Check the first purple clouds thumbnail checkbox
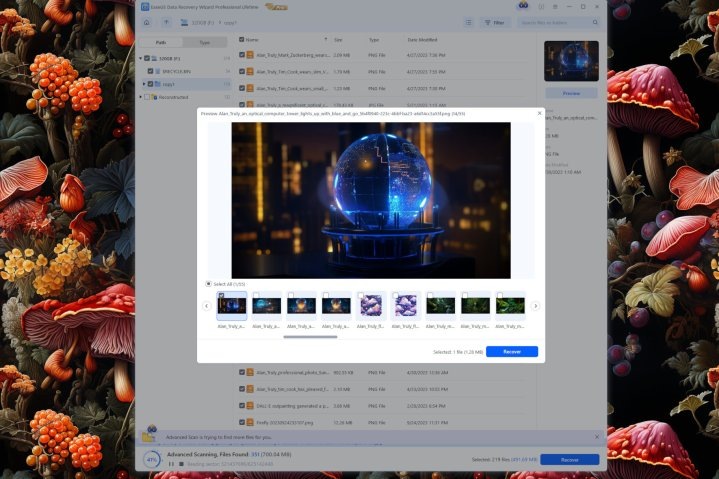719x479 pixels. click(x=360, y=295)
